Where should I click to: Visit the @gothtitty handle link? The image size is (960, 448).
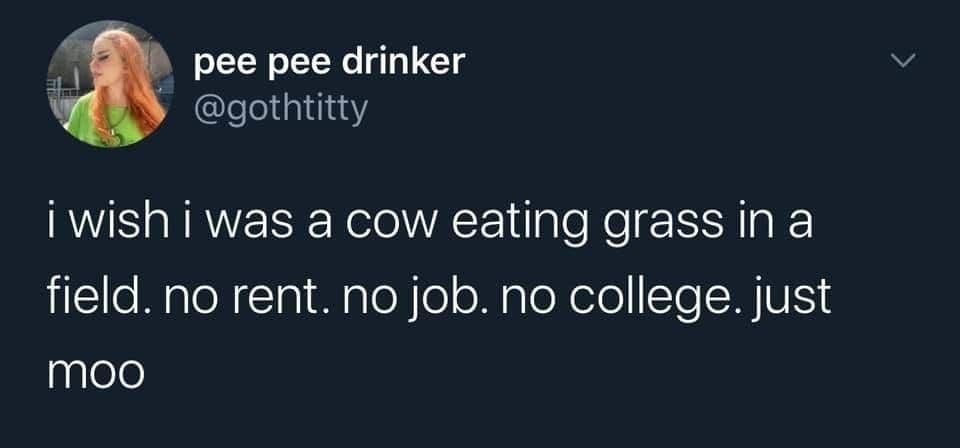pyautogui.click(x=281, y=110)
